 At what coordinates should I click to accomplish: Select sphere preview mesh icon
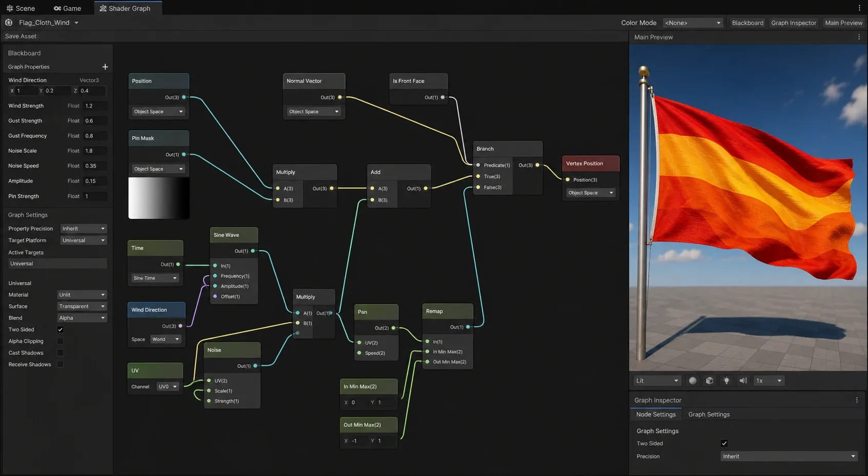pyautogui.click(x=693, y=381)
